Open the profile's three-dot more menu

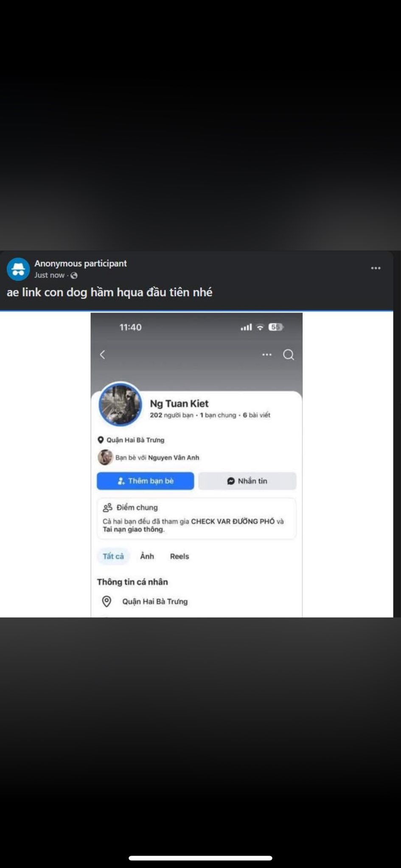point(267,355)
